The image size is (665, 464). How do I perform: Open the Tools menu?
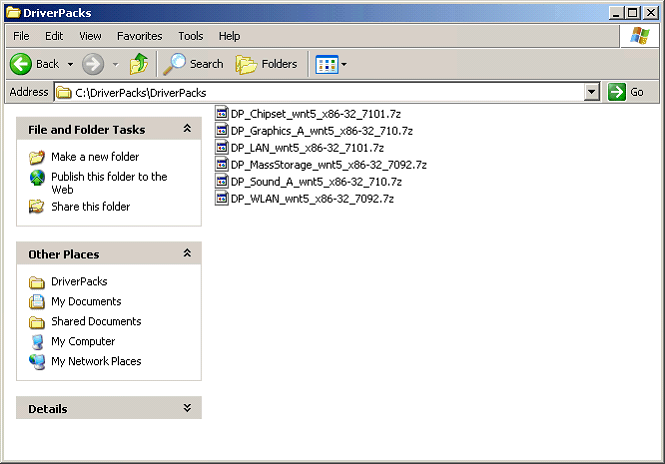190,36
